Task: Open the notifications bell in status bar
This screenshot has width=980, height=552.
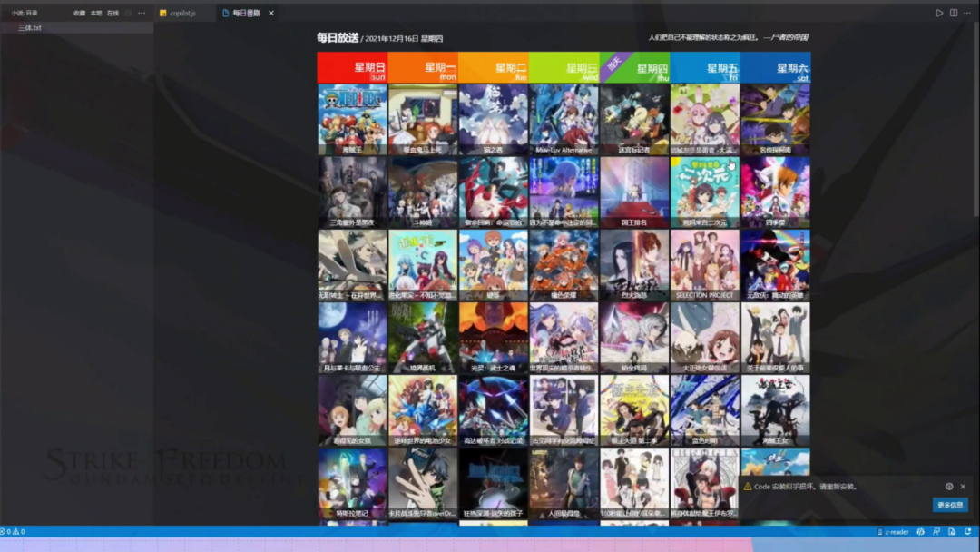Action: click(x=967, y=532)
